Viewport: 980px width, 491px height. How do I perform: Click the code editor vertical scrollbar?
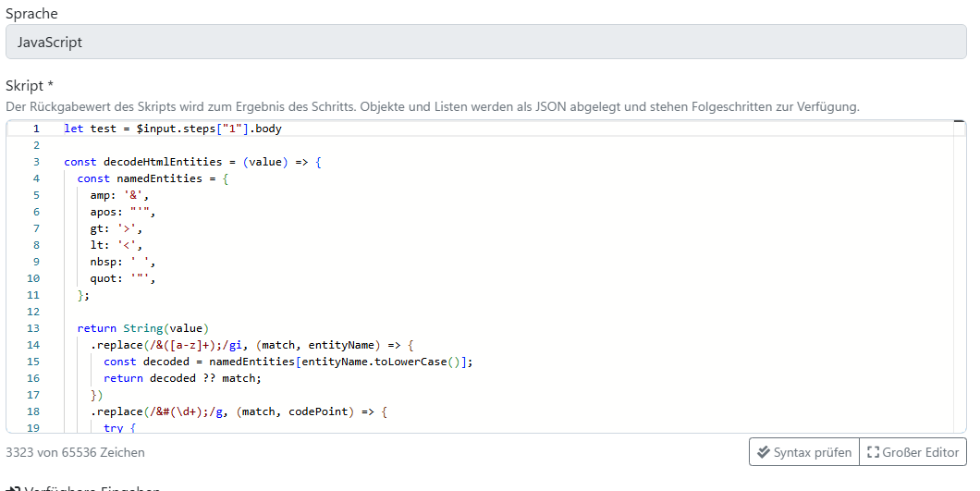coord(960,276)
